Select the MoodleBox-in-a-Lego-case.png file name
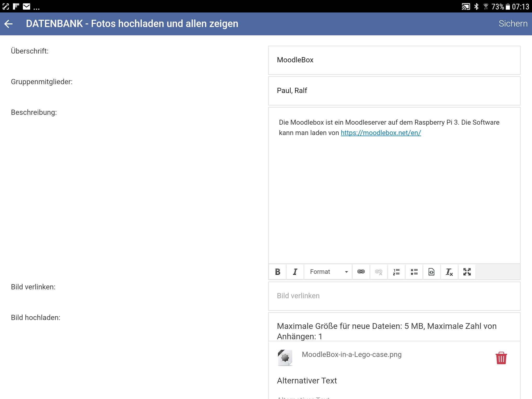 (x=352, y=355)
